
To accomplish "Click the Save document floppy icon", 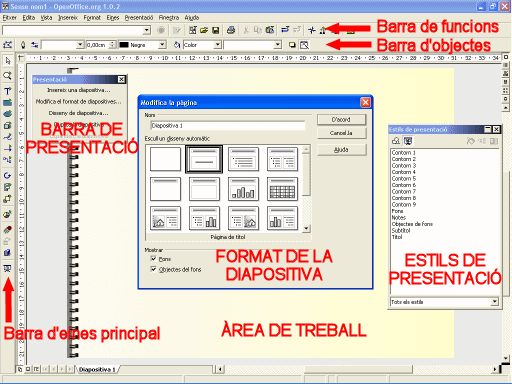I will [216, 30].
